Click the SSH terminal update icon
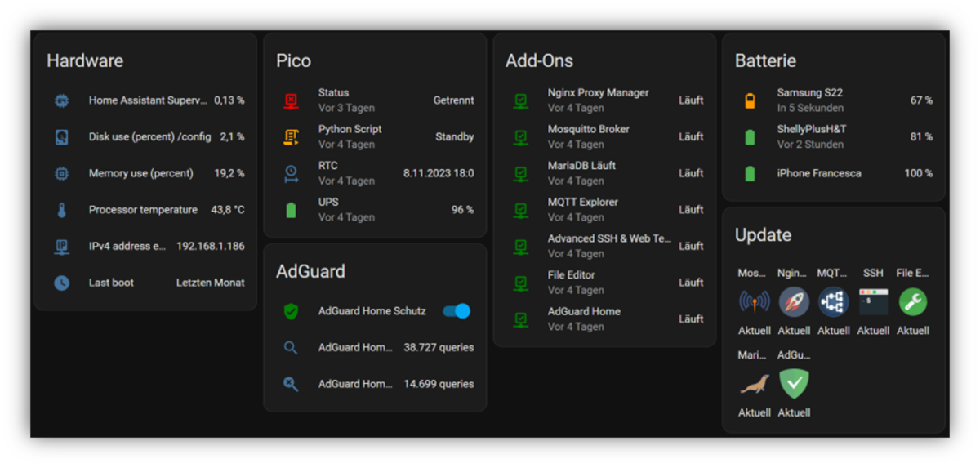 873,302
